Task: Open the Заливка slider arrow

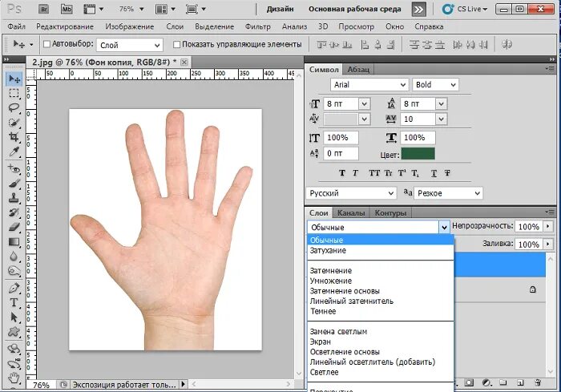Action: 547,244
